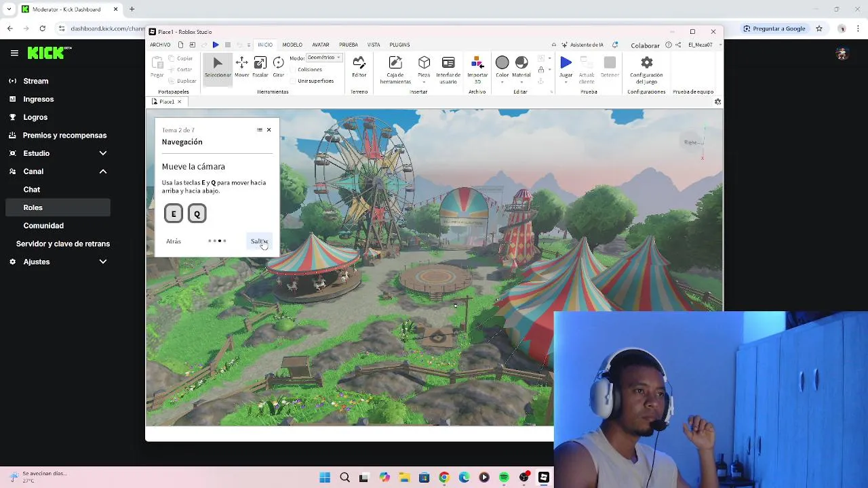Click Duplicar in the clipboard group
This screenshot has height=488, width=868.
coord(182,81)
